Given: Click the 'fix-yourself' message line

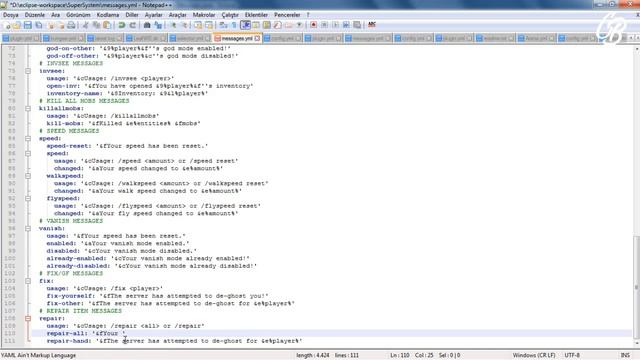Looking at the screenshot, I should point(157,296).
